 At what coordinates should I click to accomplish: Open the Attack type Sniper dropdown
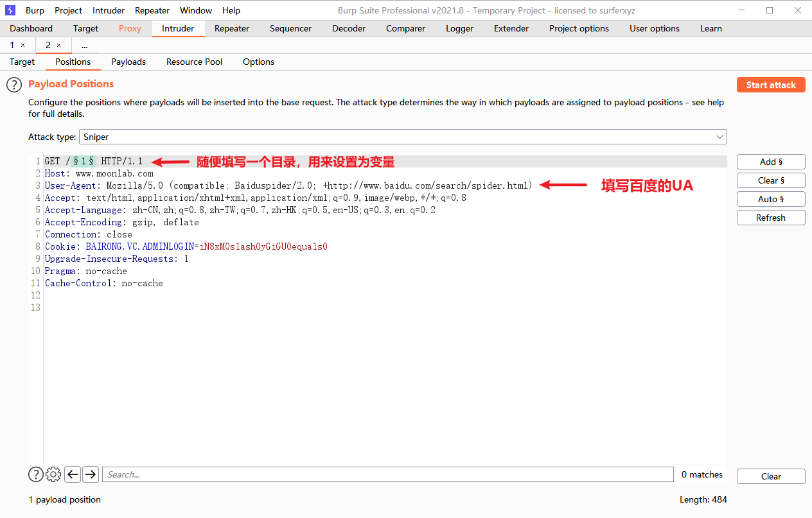point(403,137)
